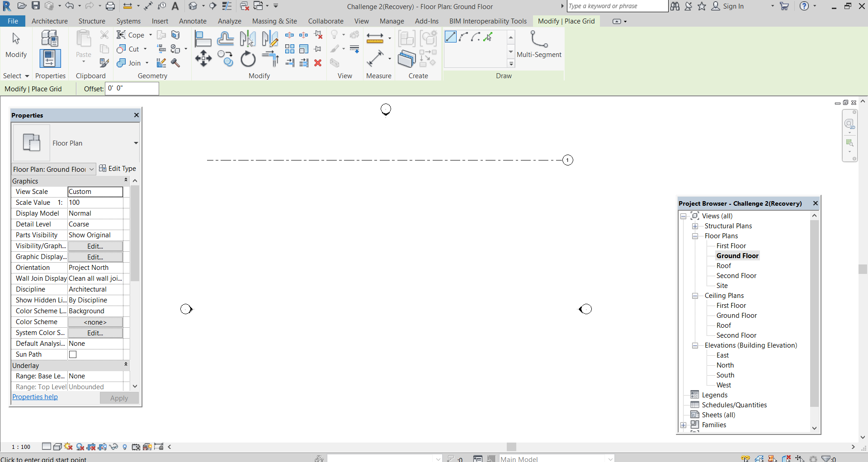Click the Rotate tool icon
The image size is (868, 462).
pyautogui.click(x=248, y=59)
